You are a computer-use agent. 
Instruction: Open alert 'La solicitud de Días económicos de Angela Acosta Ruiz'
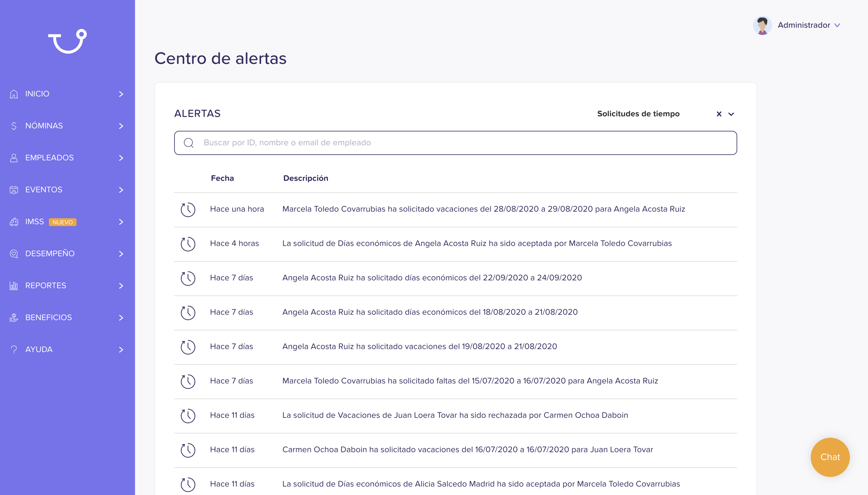477,243
